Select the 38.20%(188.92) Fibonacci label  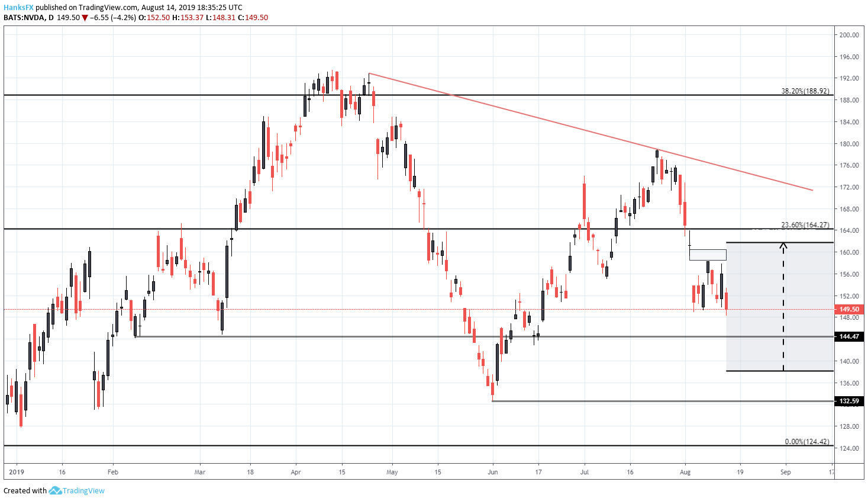coord(805,91)
